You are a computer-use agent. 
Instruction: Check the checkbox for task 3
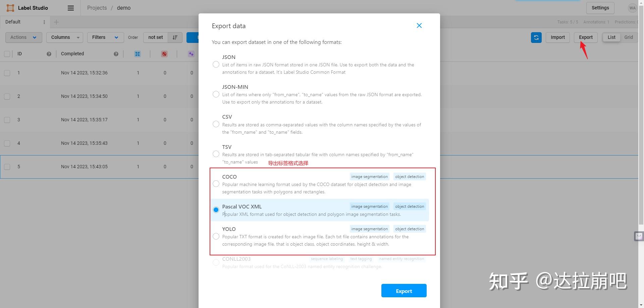click(x=7, y=120)
